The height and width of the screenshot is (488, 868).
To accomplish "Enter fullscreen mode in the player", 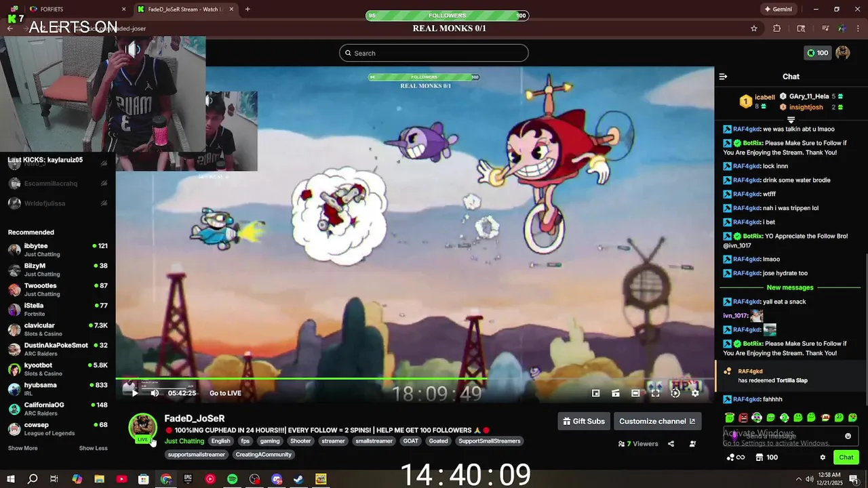I will (655, 393).
